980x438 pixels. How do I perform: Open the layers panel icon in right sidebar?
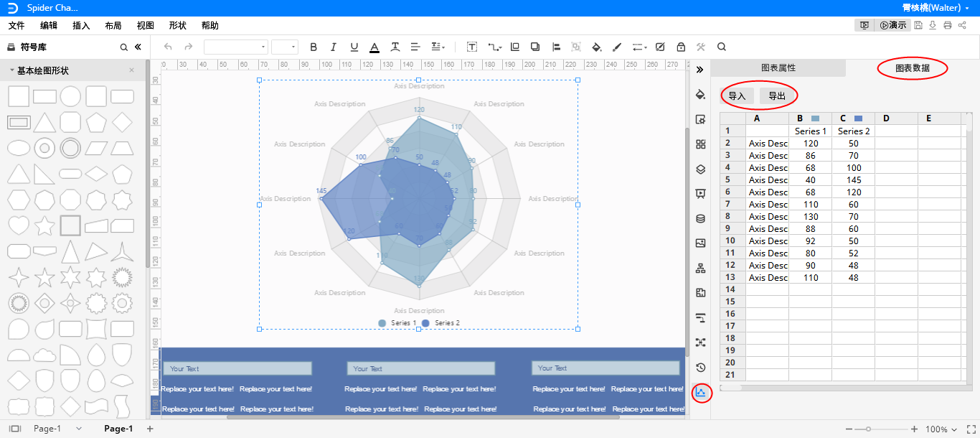(701, 169)
